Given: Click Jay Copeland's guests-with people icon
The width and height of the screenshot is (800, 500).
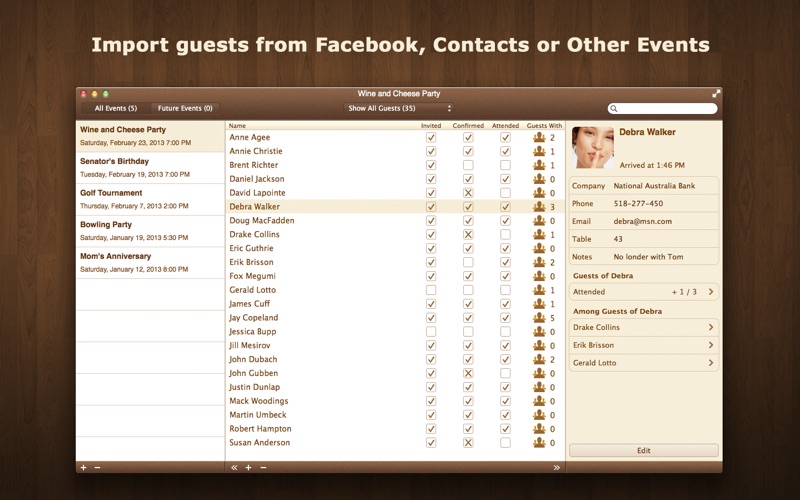Looking at the screenshot, I should click(x=539, y=318).
